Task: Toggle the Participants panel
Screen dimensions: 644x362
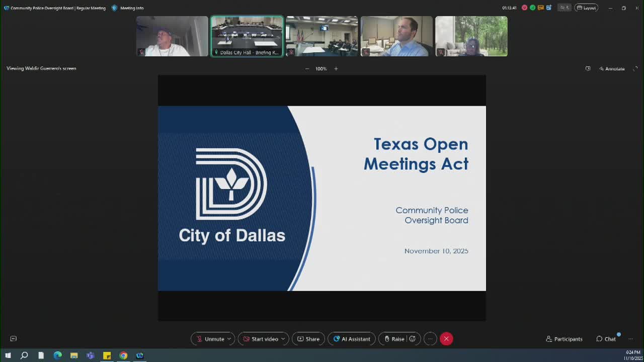Action: (563, 338)
